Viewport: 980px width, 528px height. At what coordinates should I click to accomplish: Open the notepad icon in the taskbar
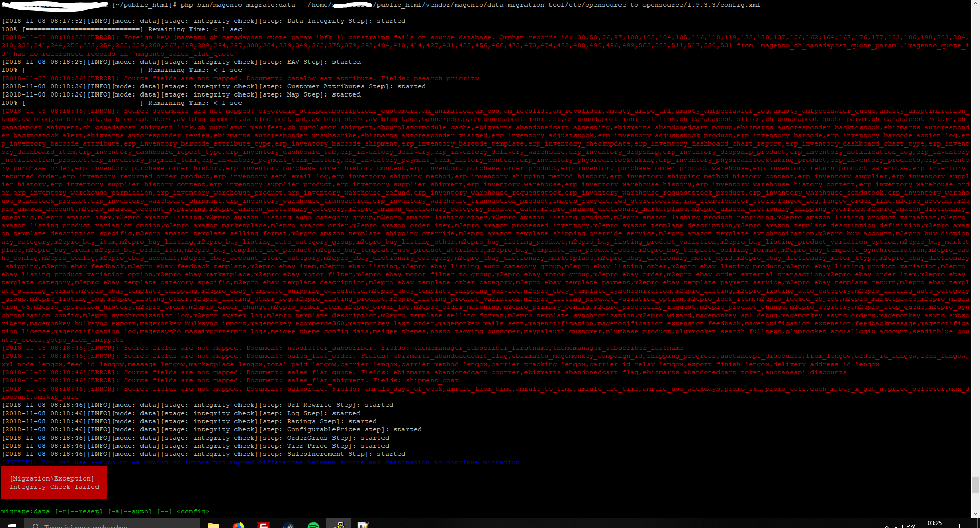tap(363, 525)
